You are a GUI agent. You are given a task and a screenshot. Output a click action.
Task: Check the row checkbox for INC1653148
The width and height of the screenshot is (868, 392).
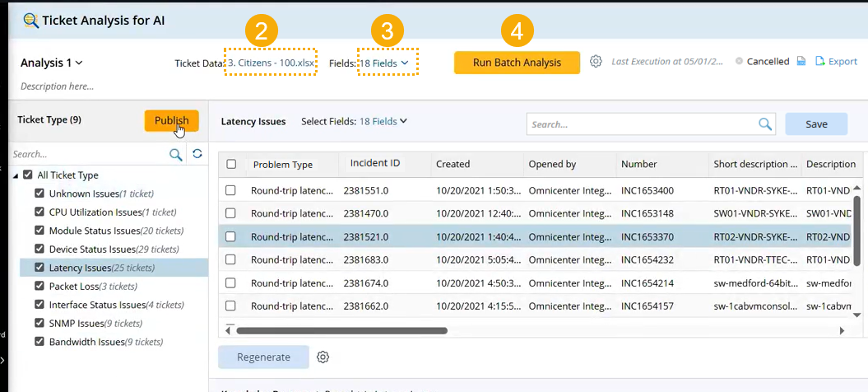tap(231, 213)
